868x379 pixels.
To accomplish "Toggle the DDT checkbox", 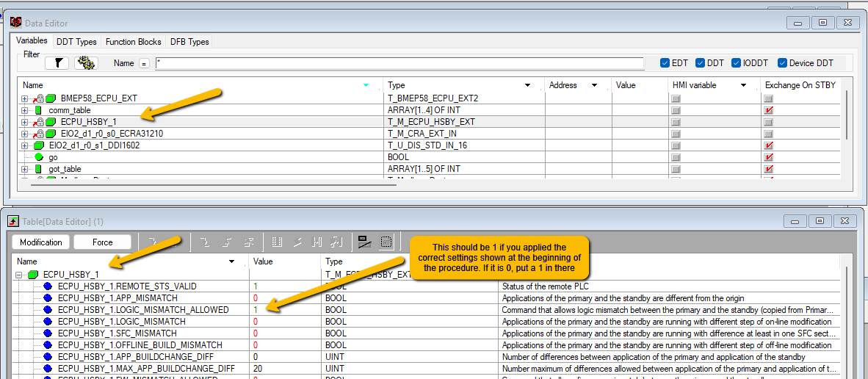I will tap(701, 63).
